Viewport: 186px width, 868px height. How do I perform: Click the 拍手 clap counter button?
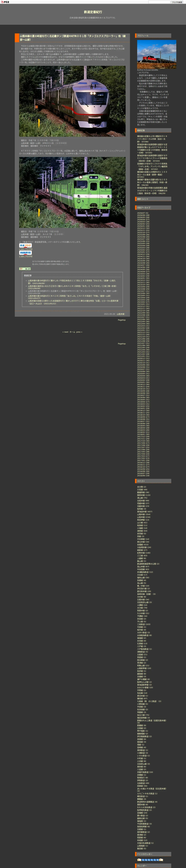click(x=25, y=269)
